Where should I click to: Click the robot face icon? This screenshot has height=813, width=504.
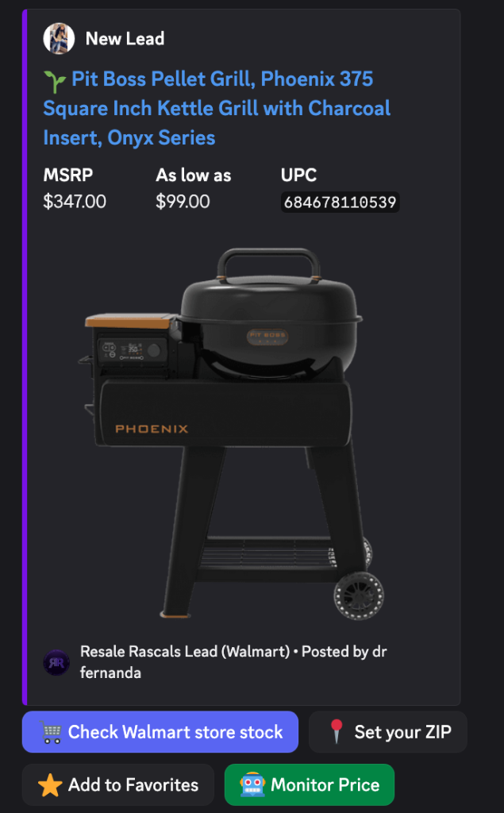pyautogui.click(x=252, y=784)
